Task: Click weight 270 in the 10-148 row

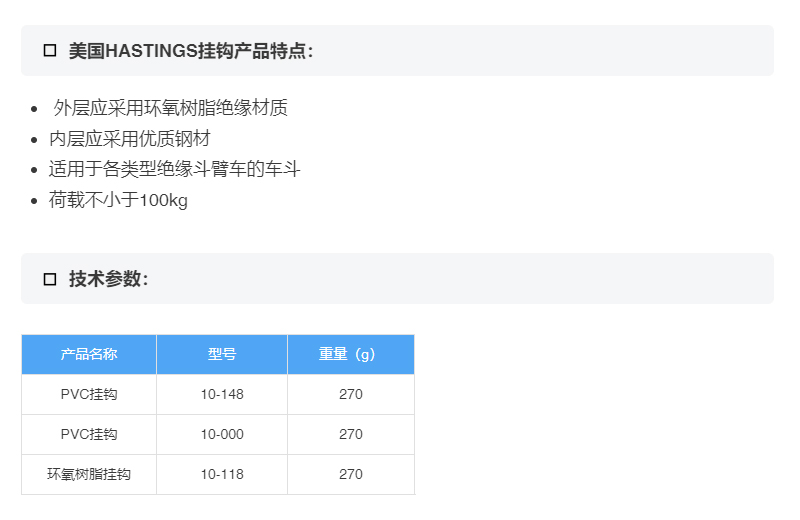Action: (351, 394)
